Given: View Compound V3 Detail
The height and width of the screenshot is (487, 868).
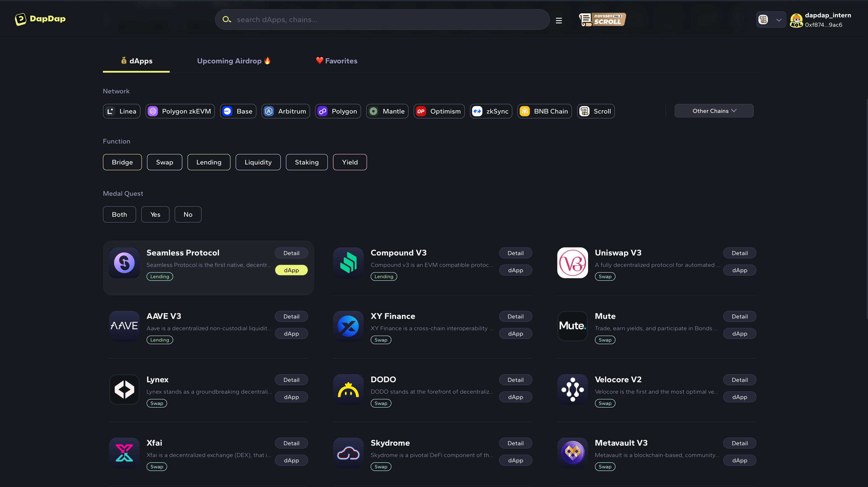Looking at the screenshot, I should 516,253.
